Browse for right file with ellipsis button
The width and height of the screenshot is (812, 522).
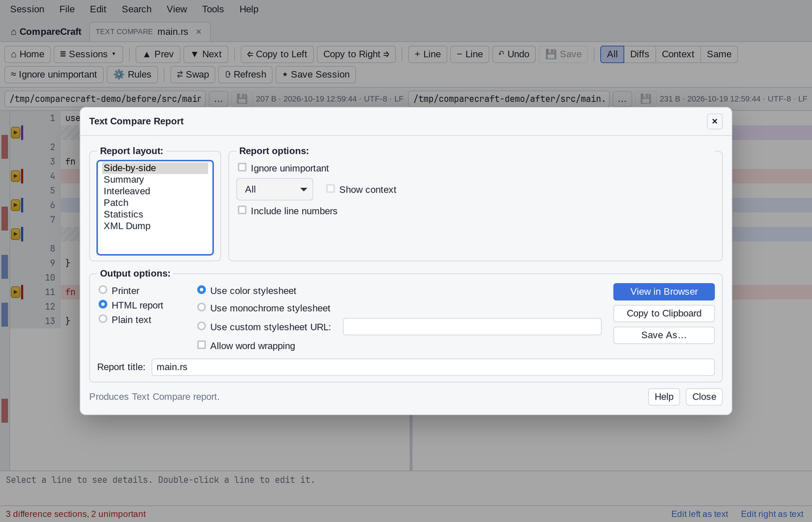point(622,99)
